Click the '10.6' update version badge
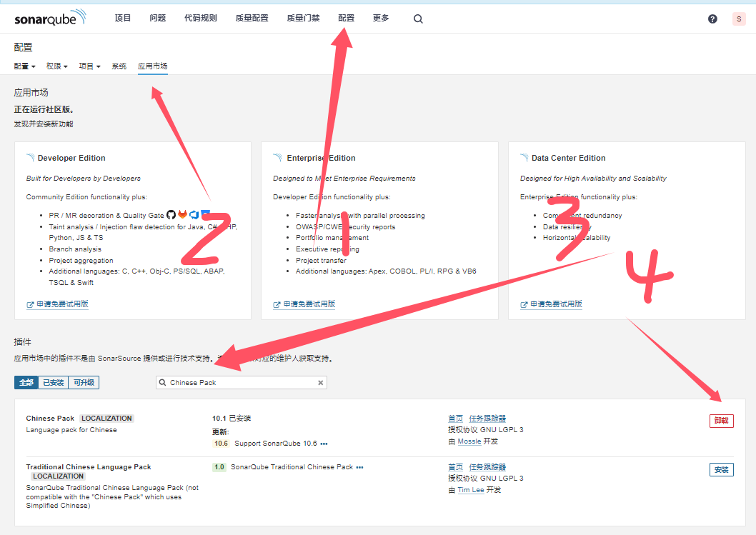Screen dimensions: 756x535 coord(222,444)
